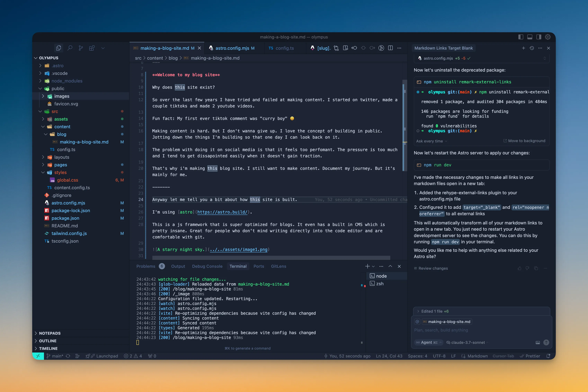Split the editor using the split editor icon
The image size is (588, 392).
[390, 48]
